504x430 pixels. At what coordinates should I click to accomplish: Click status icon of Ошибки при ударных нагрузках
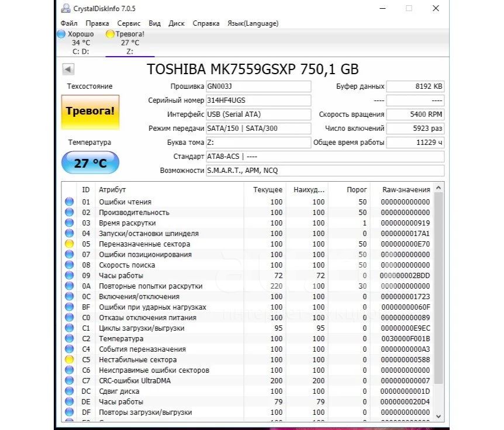click(70, 307)
